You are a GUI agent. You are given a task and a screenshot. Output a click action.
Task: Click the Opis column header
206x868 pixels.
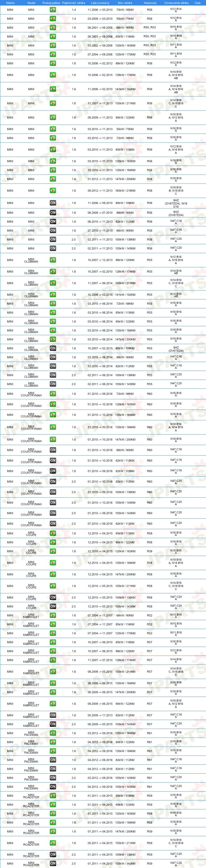click(198, 3)
